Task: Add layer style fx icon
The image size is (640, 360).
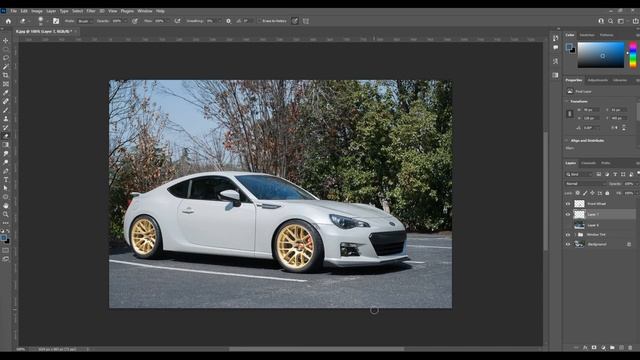Action: point(585,348)
